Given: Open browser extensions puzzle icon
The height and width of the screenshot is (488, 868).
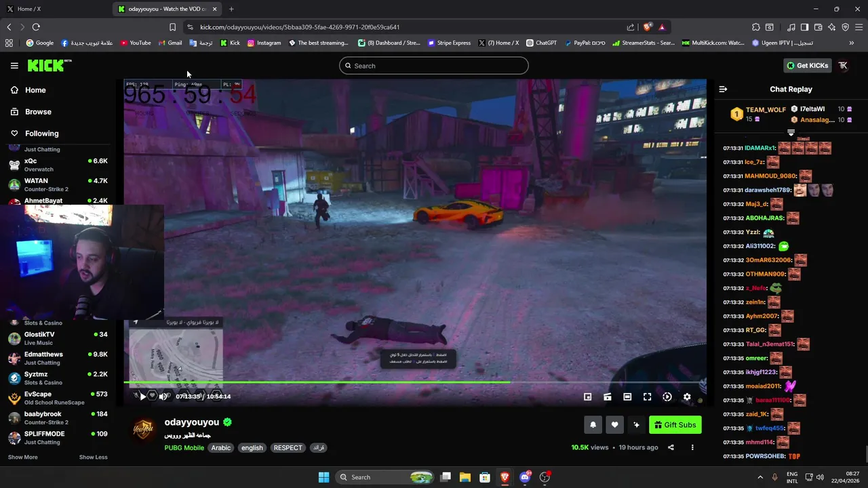Looking at the screenshot, I should (755, 27).
